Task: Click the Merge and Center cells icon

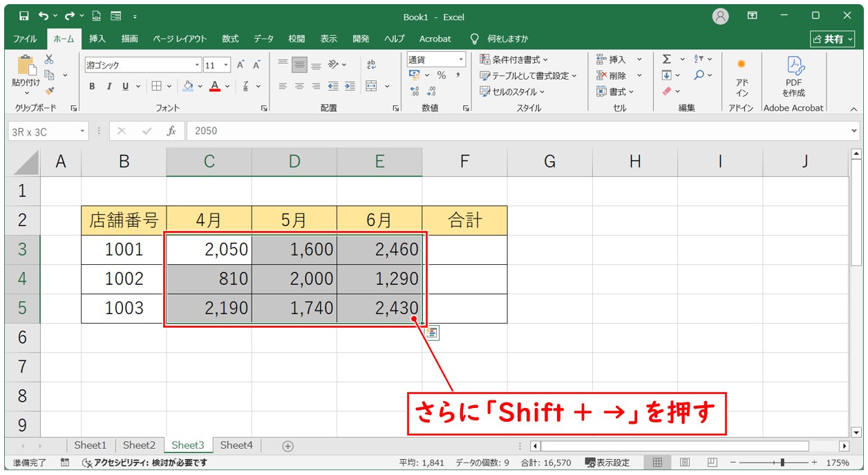Action: point(371,86)
